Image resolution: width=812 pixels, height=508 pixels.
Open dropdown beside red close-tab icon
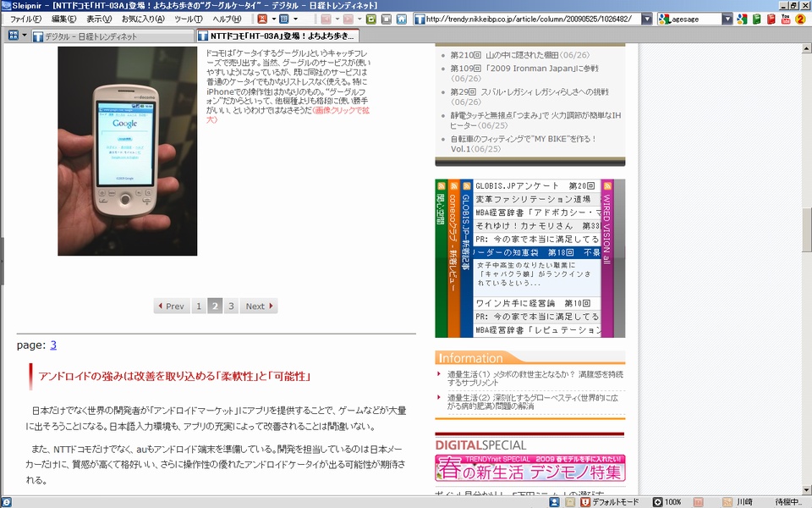coord(273,19)
